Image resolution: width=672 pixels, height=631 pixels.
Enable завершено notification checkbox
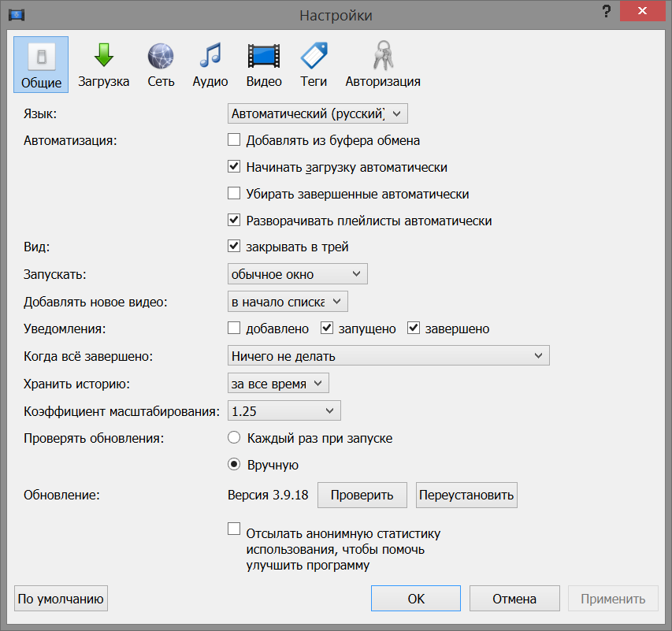coord(414,328)
